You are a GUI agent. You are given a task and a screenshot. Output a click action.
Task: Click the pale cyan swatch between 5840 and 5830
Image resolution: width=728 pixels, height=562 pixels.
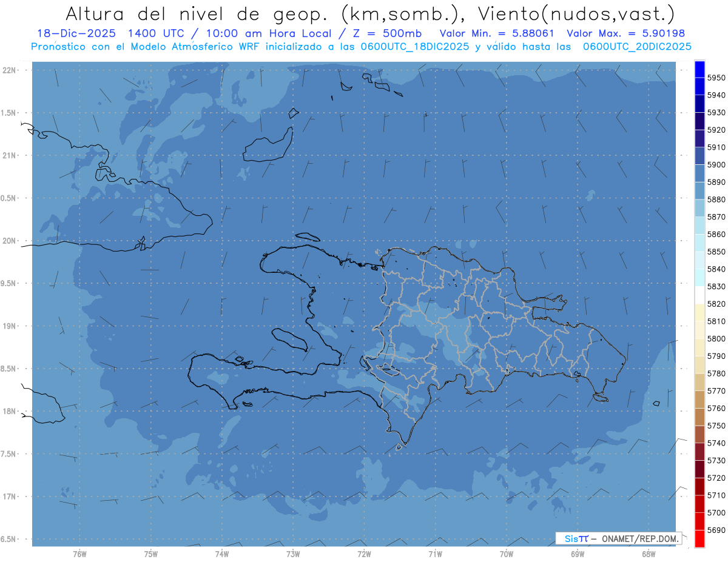(x=699, y=278)
